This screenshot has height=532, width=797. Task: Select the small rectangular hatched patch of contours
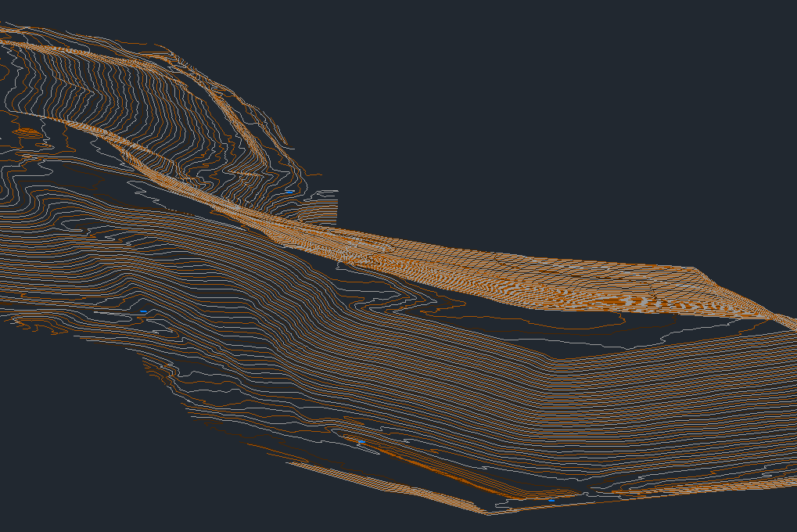pos(321,207)
